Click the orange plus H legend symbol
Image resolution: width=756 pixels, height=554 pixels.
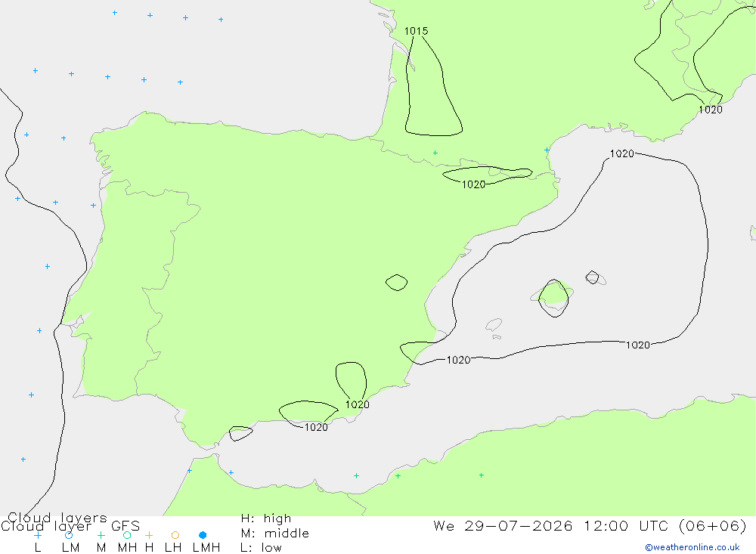click(149, 535)
